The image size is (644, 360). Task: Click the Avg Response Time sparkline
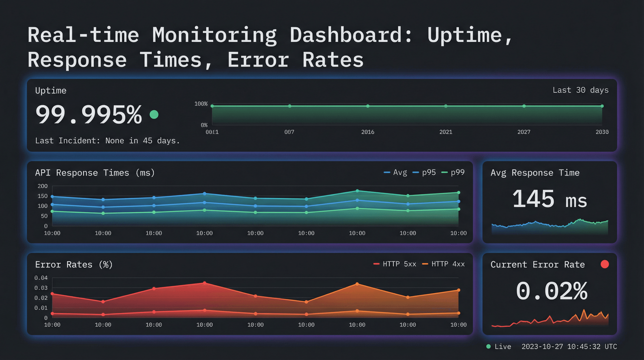click(549, 227)
